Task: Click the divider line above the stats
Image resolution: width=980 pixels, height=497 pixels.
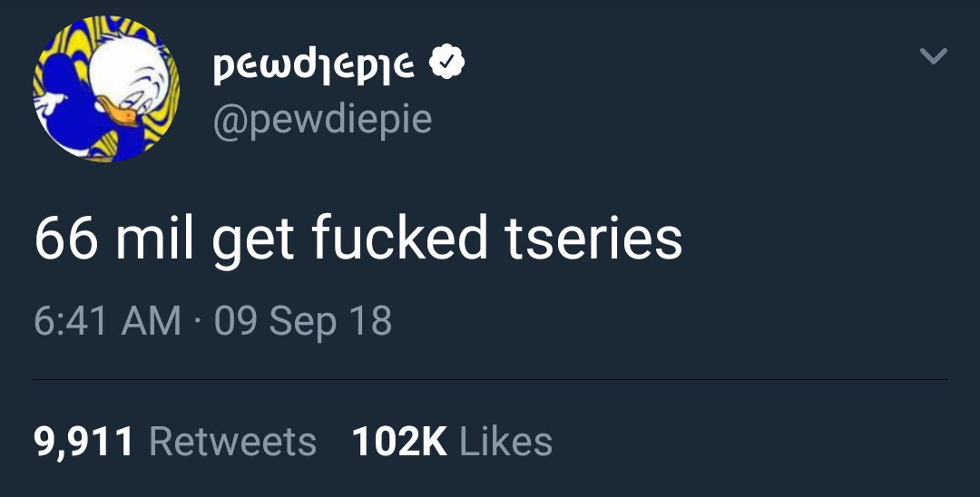Action: (490, 379)
